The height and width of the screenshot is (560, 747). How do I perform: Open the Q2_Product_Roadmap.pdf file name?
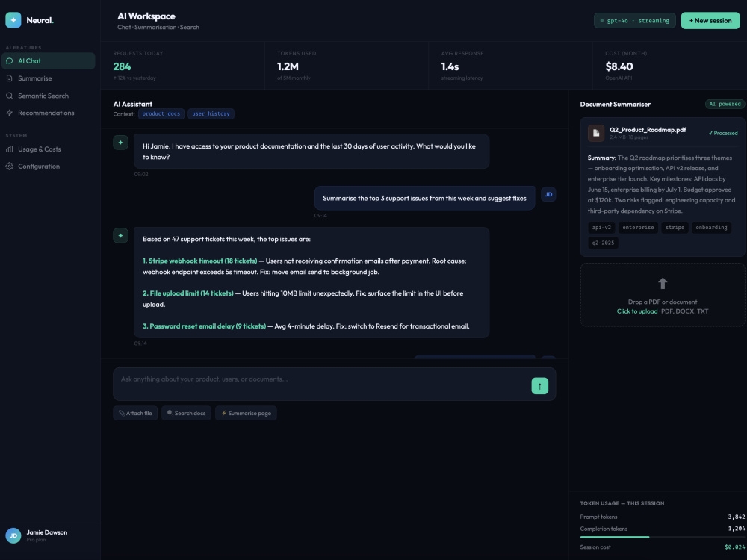pos(648,129)
